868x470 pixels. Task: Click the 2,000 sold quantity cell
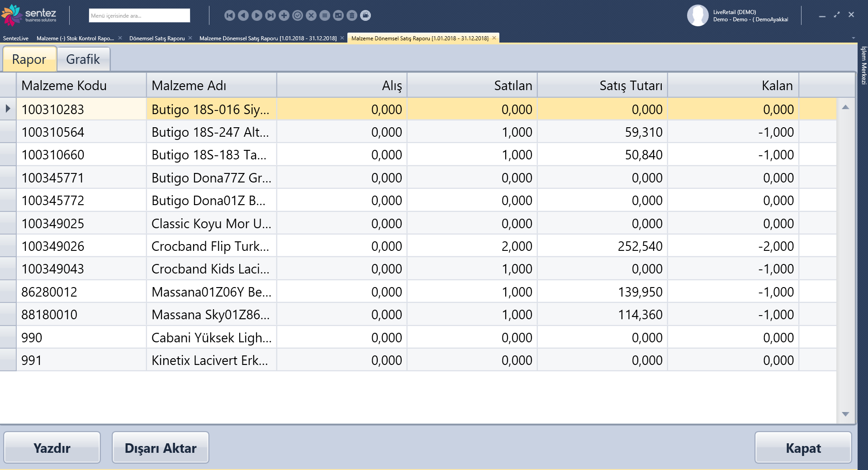(x=472, y=246)
